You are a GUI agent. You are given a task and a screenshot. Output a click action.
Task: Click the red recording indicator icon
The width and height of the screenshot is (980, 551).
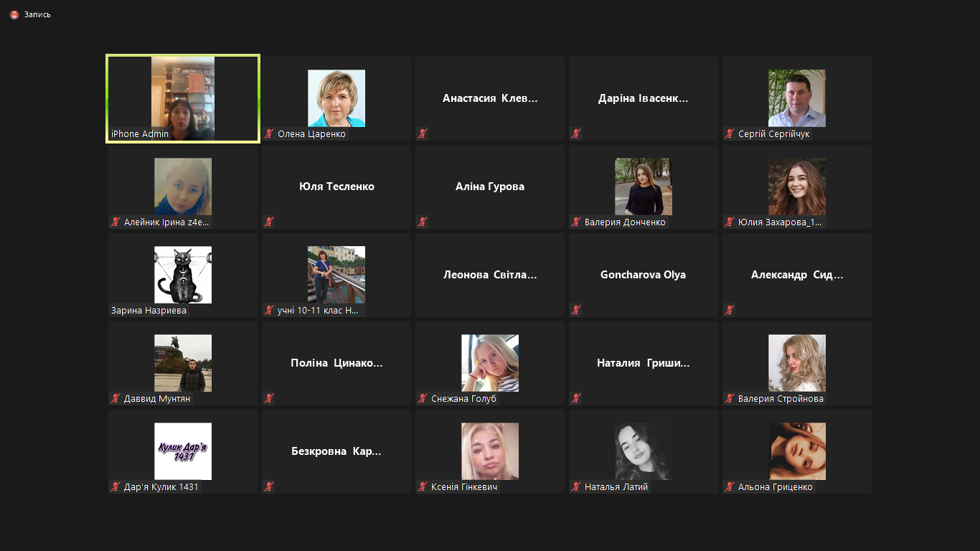point(14,14)
